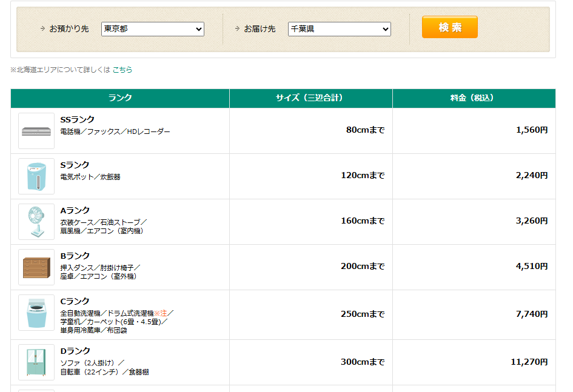The width and height of the screenshot is (573, 392).
Task: Click the サイズ（三辺合計） column header
Action: pyautogui.click(x=310, y=98)
